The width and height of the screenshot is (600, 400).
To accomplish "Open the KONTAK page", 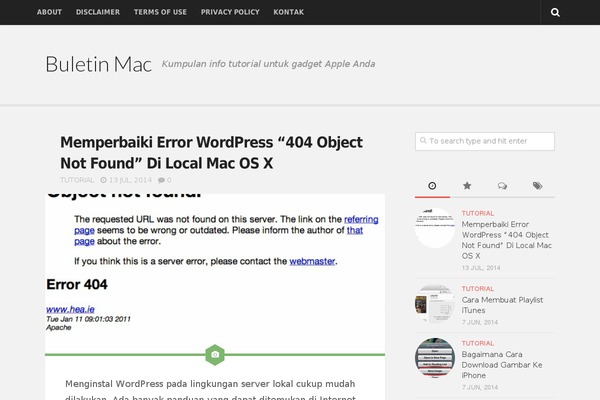I will click(x=289, y=12).
